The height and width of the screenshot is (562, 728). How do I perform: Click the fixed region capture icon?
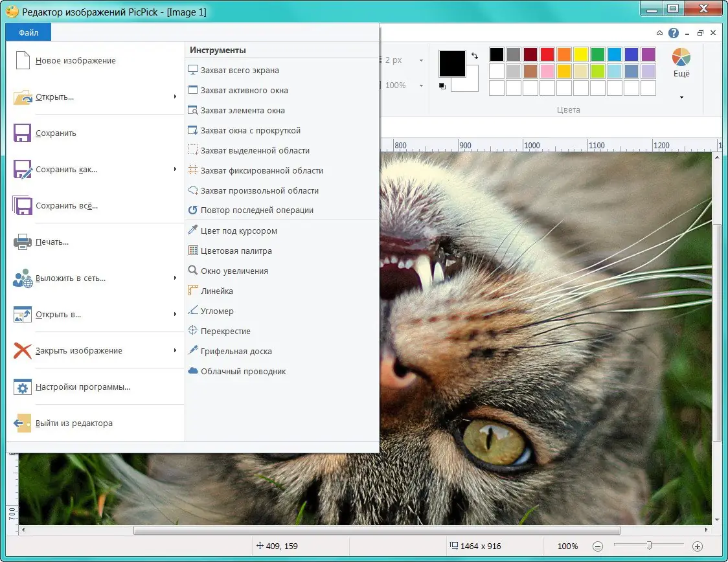coord(192,170)
